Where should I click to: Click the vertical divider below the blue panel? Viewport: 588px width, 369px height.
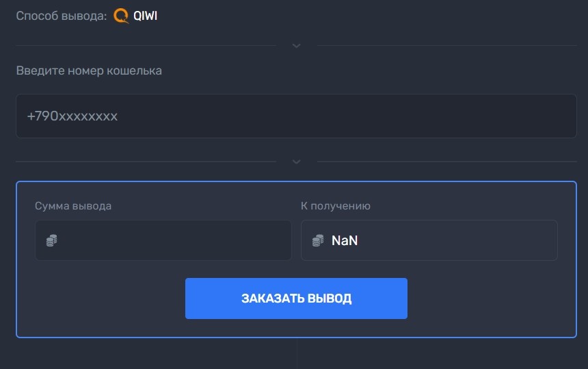[297, 353]
